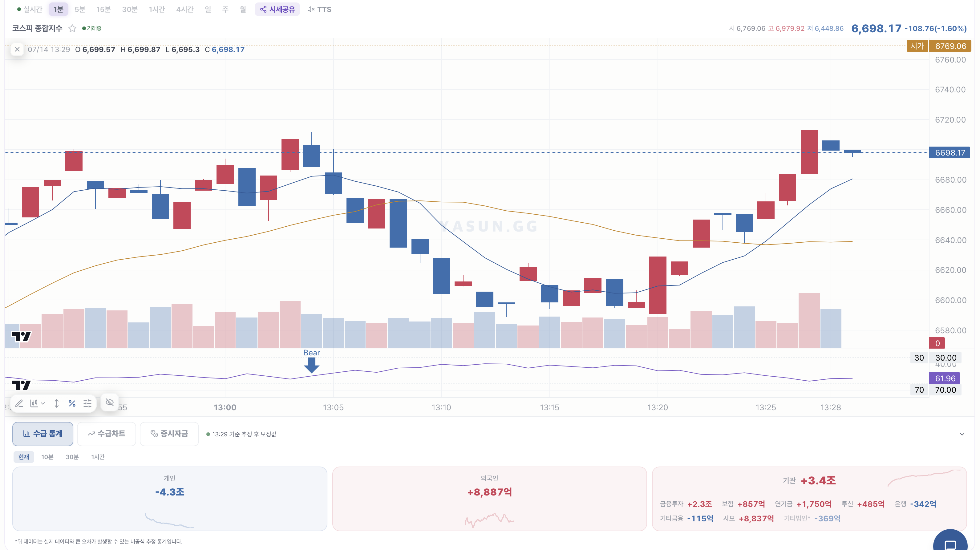
Task: Add 코스피 종합지수 to favorites star
Action: click(72, 28)
